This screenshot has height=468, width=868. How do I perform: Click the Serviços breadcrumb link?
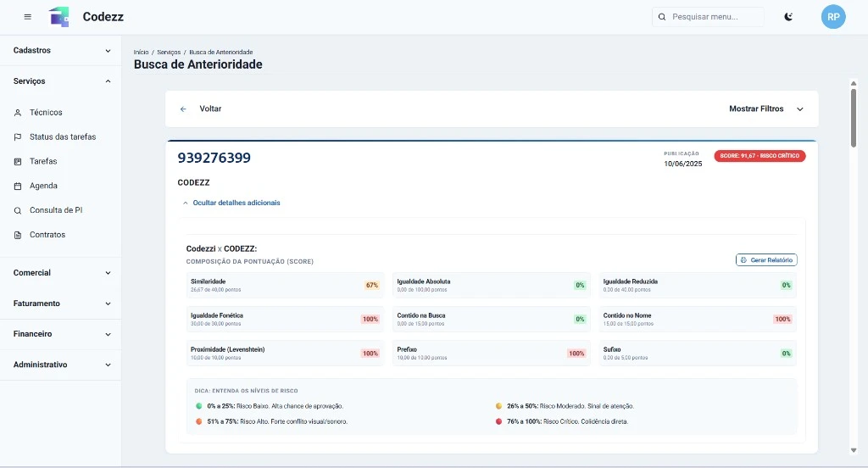click(x=169, y=52)
